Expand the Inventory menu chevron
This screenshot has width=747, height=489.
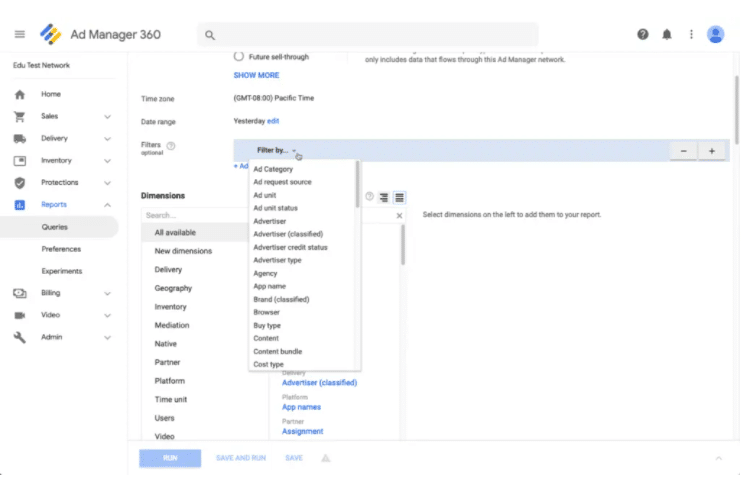[x=108, y=161]
